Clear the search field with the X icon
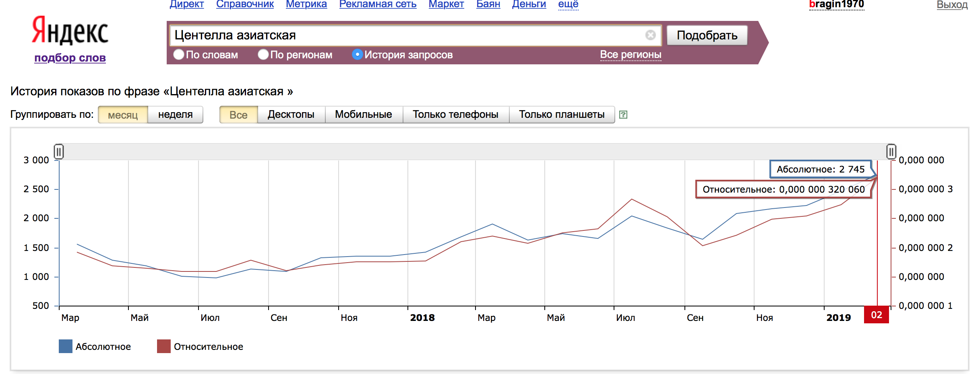Viewport: 980px width, 374px height. tap(650, 35)
